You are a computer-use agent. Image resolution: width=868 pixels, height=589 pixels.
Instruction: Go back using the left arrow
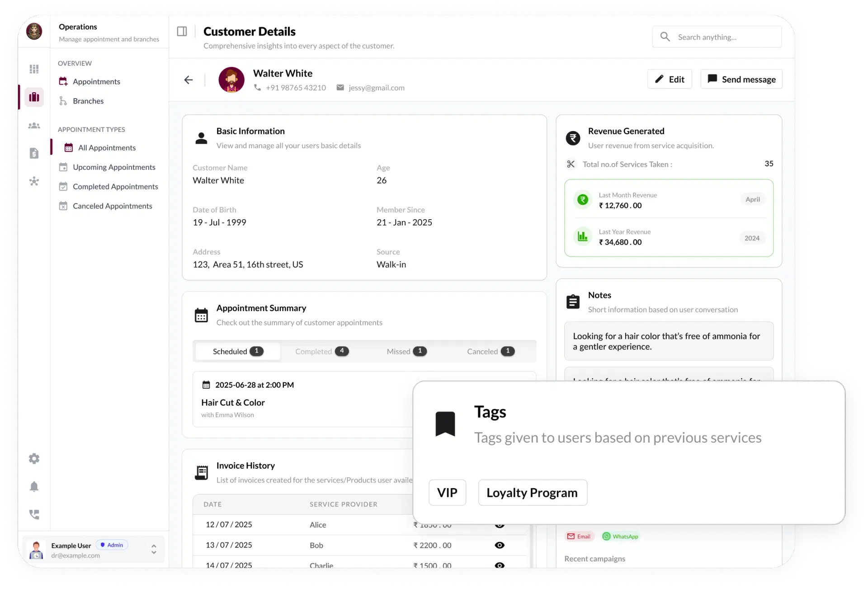pyautogui.click(x=189, y=80)
